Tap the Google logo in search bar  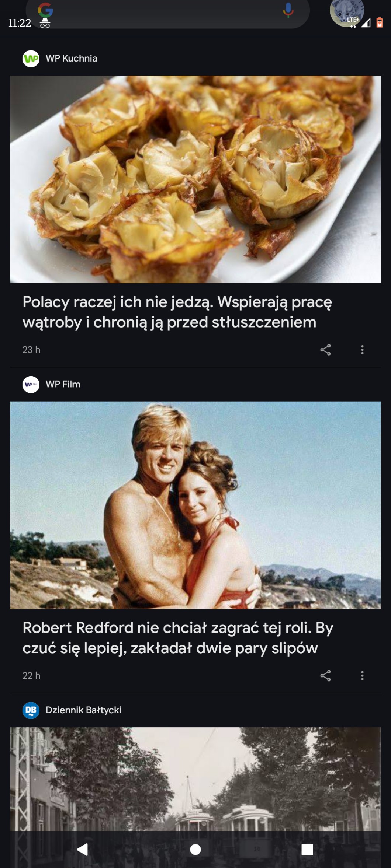pyautogui.click(x=45, y=10)
